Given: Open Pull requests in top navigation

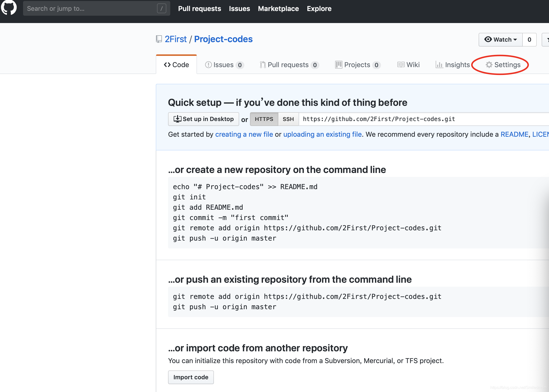Looking at the screenshot, I should (199, 9).
